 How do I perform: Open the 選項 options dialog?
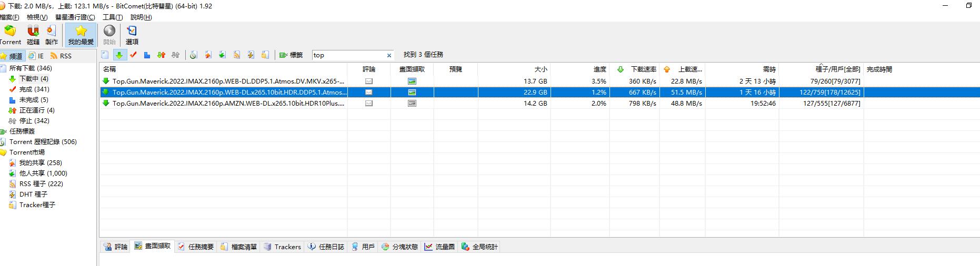coord(132,35)
